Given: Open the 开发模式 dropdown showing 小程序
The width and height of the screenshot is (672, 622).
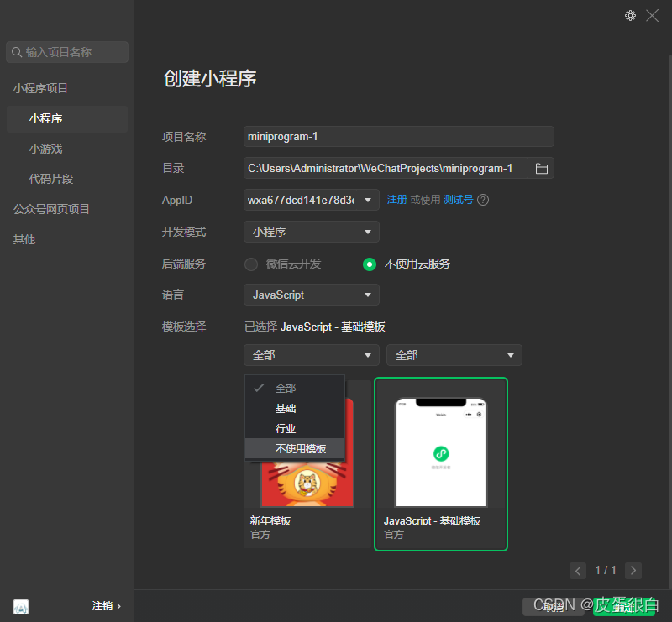Looking at the screenshot, I should (x=311, y=232).
